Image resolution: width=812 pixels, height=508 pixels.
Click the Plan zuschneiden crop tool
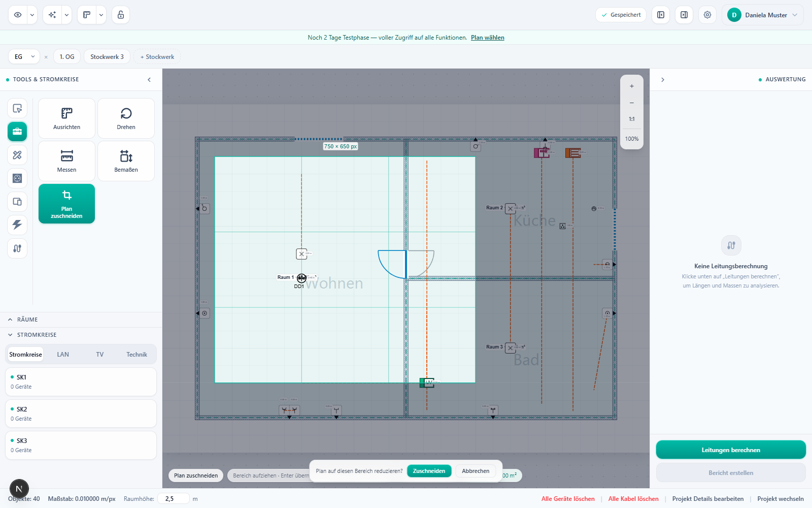click(66, 204)
